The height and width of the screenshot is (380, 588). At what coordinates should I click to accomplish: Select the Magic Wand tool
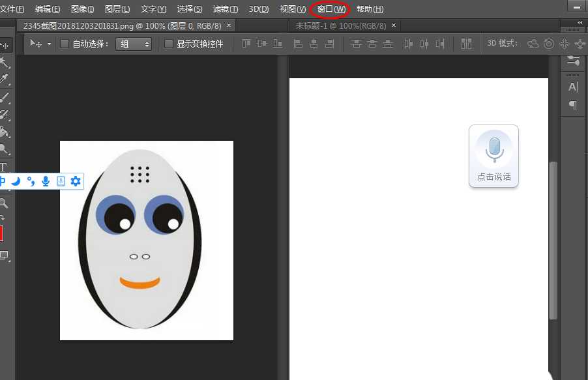pos(5,63)
